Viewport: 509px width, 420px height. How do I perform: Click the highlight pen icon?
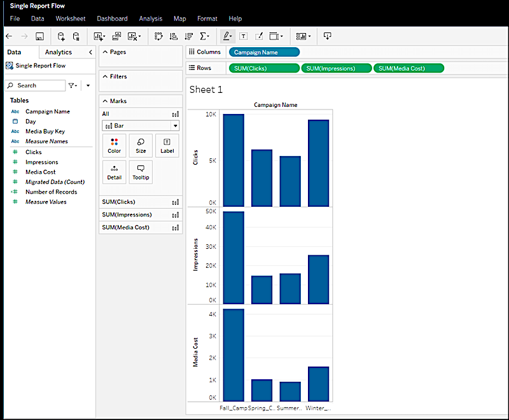tap(227, 36)
